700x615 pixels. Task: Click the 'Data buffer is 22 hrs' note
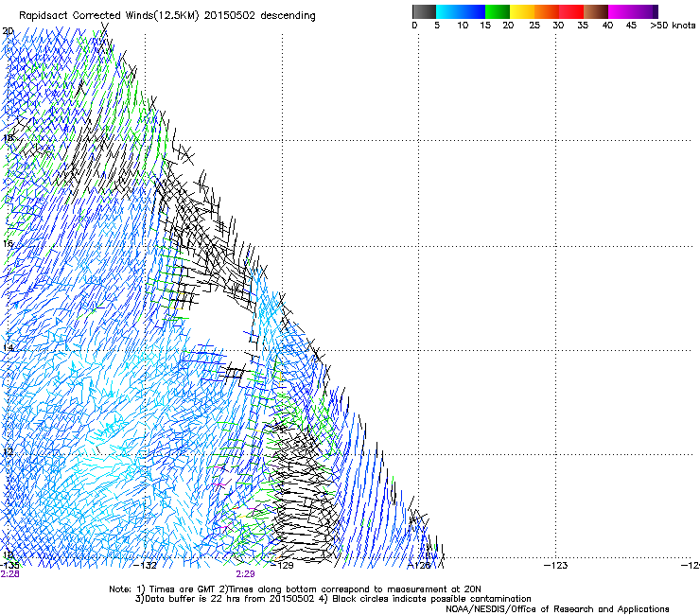coord(333,599)
